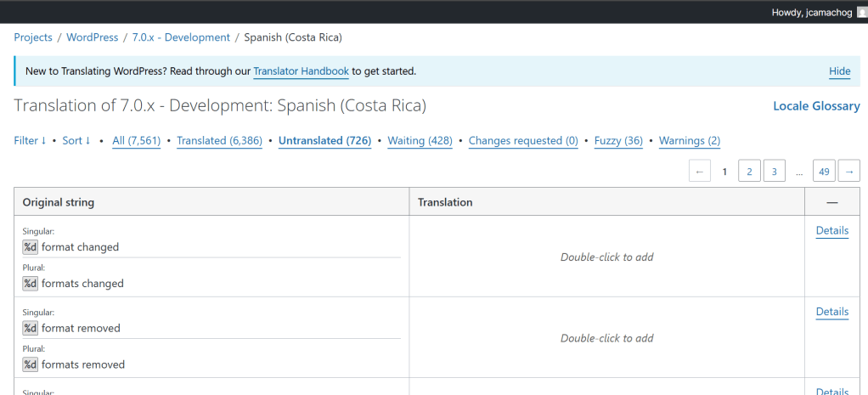This screenshot has height=395, width=868.
Task: View Warnings (2) strings
Action: point(689,141)
